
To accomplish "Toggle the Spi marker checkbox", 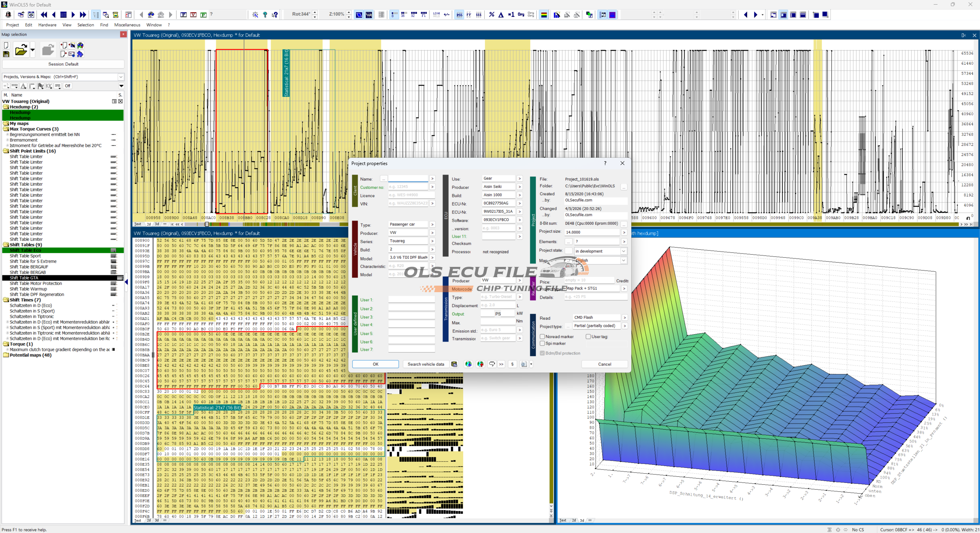I will (542, 343).
